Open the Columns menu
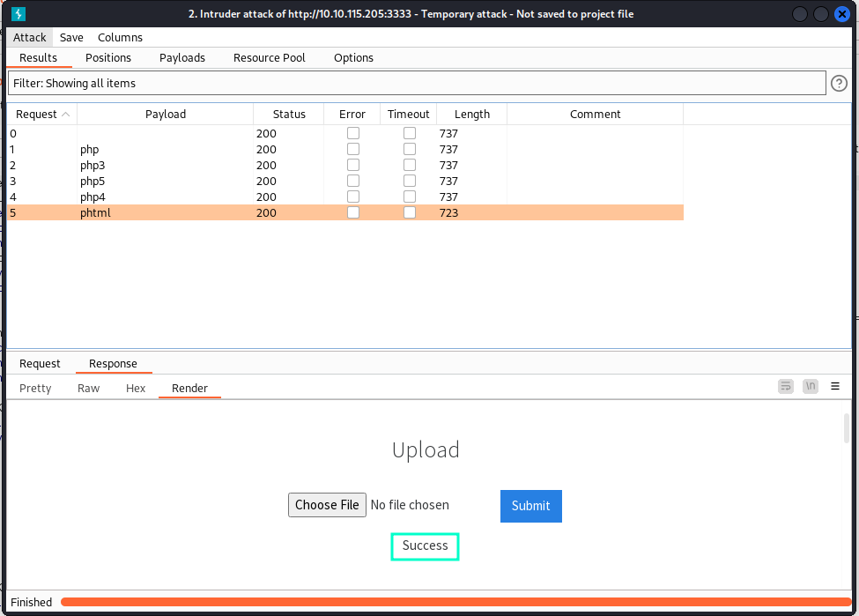 (120, 37)
